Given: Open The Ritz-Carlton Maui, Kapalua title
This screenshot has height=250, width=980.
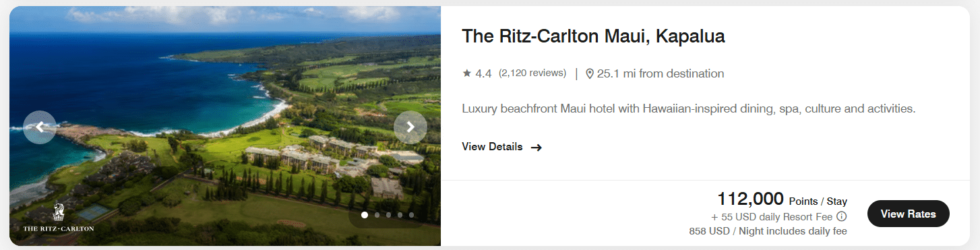Looking at the screenshot, I should coord(593,36).
